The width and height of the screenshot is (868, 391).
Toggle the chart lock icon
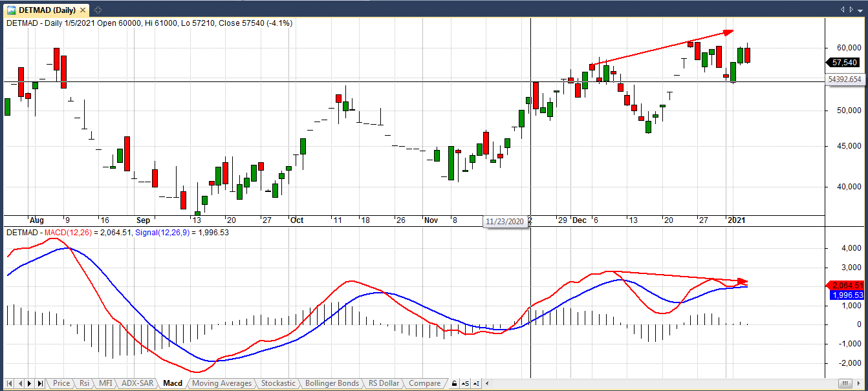(454, 384)
